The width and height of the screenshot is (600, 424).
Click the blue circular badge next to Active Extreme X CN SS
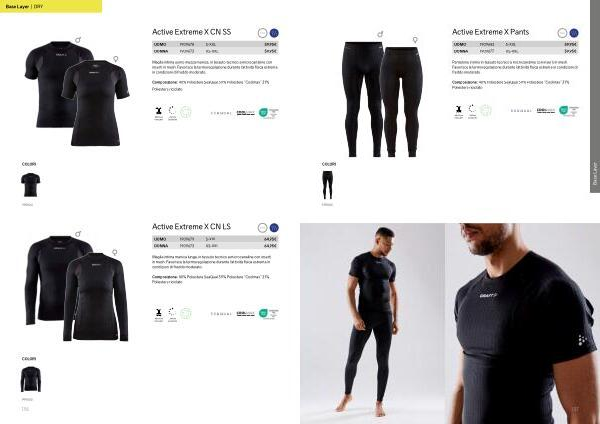[x=274, y=33]
